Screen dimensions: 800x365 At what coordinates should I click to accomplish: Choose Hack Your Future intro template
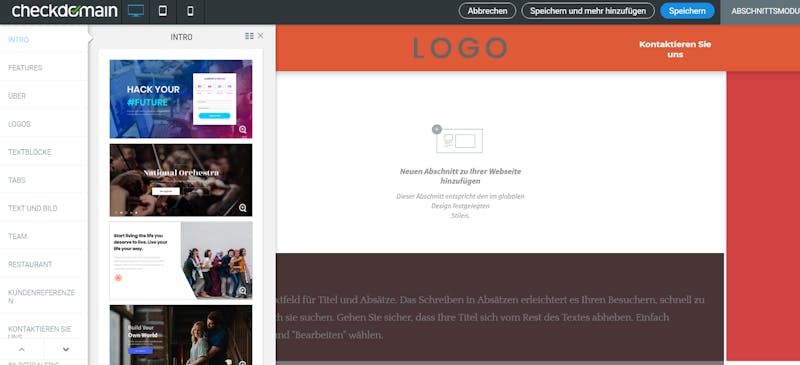pyautogui.click(x=181, y=99)
